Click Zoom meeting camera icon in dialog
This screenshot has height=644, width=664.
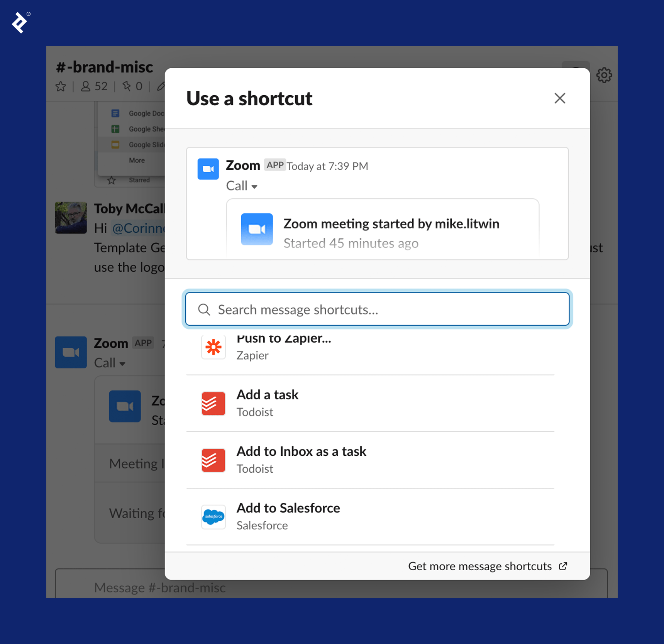click(x=257, y=229)
